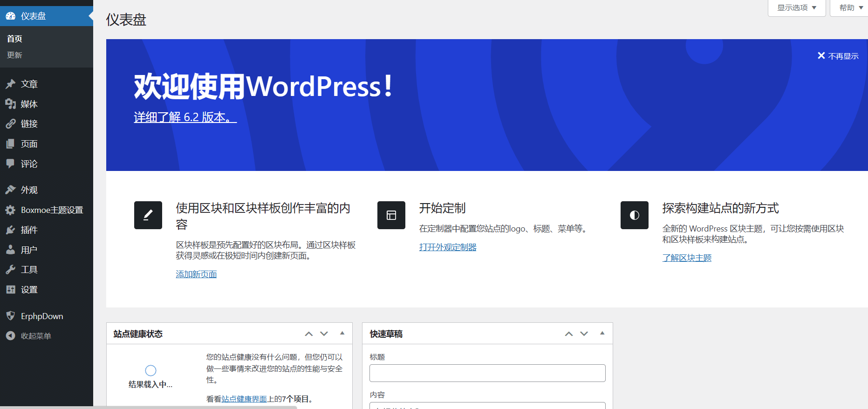868x409 pixels.
Task: Focus the 标题 input in 快速草稿
Action: 487,373
